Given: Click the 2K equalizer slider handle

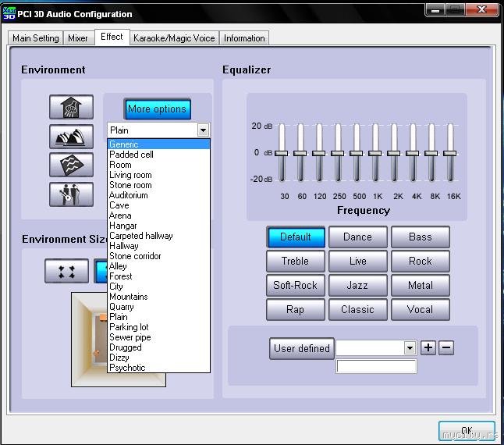Looking at the screenshot, I should pyautogui.click(x=393, y=153).
